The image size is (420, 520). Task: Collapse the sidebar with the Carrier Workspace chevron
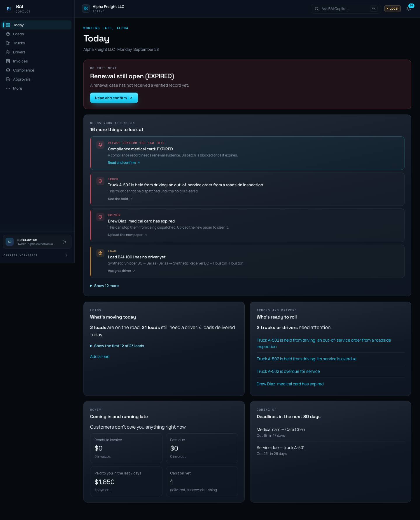coord(66,255)
